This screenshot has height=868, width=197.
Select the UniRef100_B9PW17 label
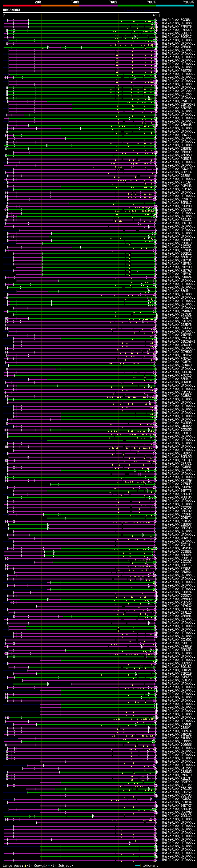tap(177, 203)
